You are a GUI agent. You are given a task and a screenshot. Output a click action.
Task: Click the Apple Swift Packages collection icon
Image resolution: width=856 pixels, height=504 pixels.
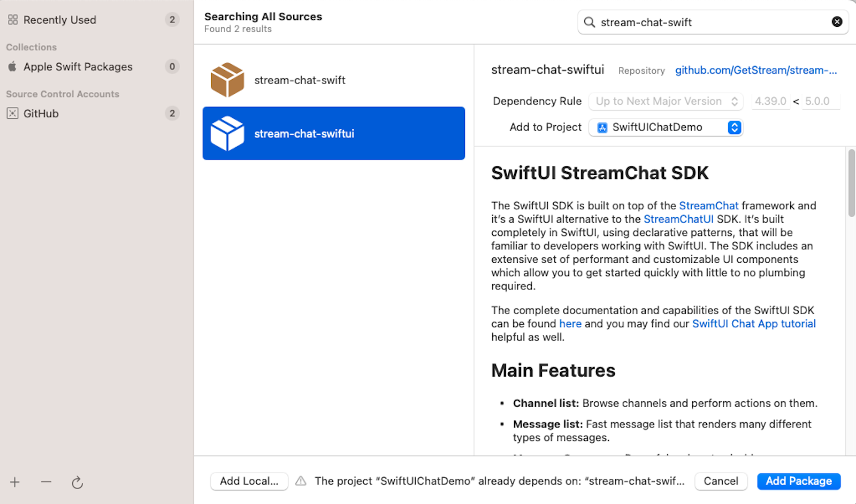[12, 66]
